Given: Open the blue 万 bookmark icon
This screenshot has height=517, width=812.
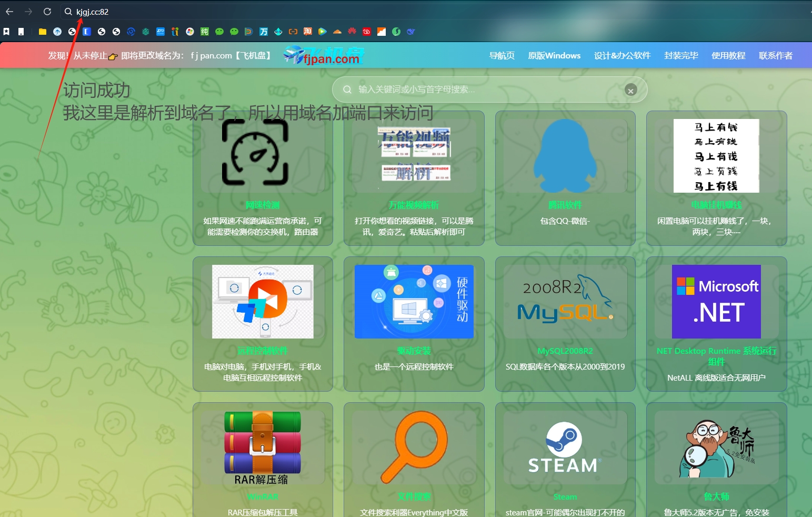Looking at the screenshot, I should click(x=264, y=32).
